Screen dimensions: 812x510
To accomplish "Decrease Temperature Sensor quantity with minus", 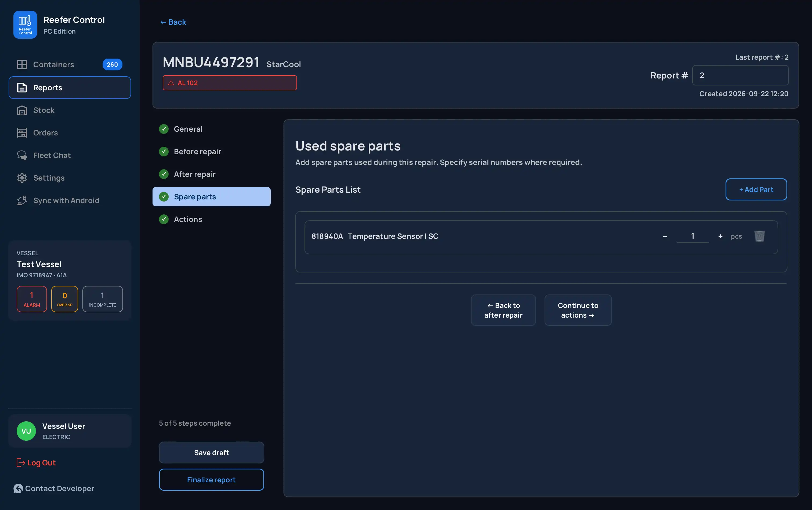I will pyautogui.click(x=665, y=236).
